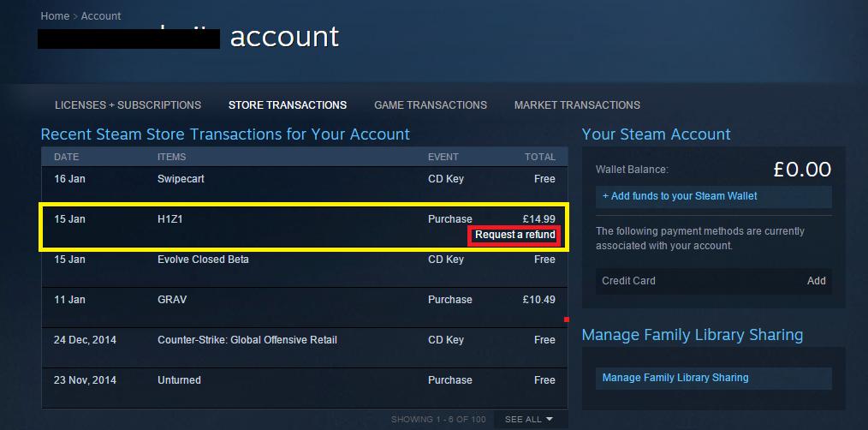
Task: Go to the Market Transactions tab
Action: 577,105
